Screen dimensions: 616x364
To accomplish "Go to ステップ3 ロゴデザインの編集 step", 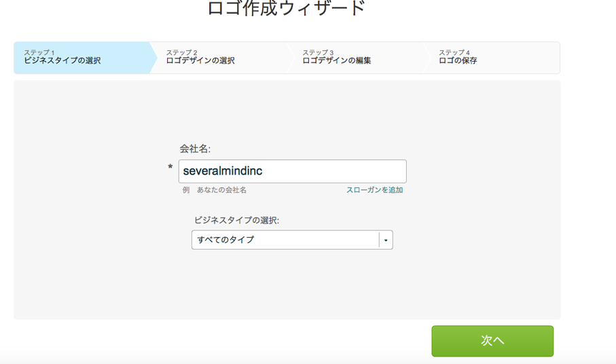I will tap(355, 58).
